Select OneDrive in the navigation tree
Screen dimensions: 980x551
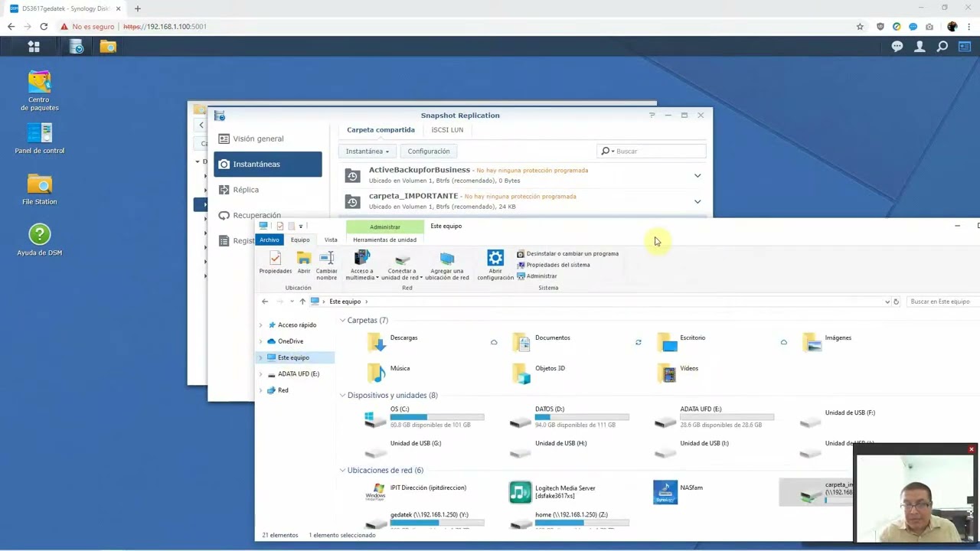290,341
